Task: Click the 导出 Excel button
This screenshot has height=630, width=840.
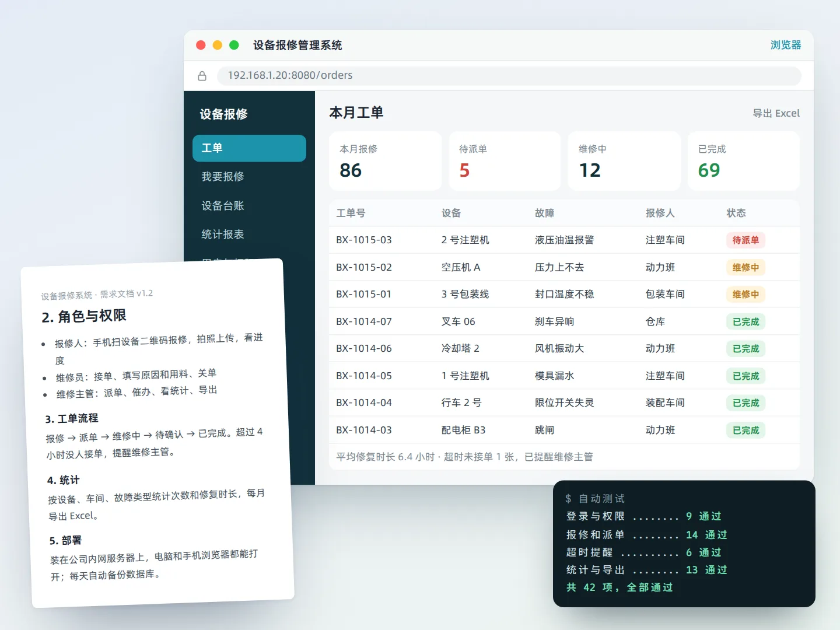Action: pos(776,113)
